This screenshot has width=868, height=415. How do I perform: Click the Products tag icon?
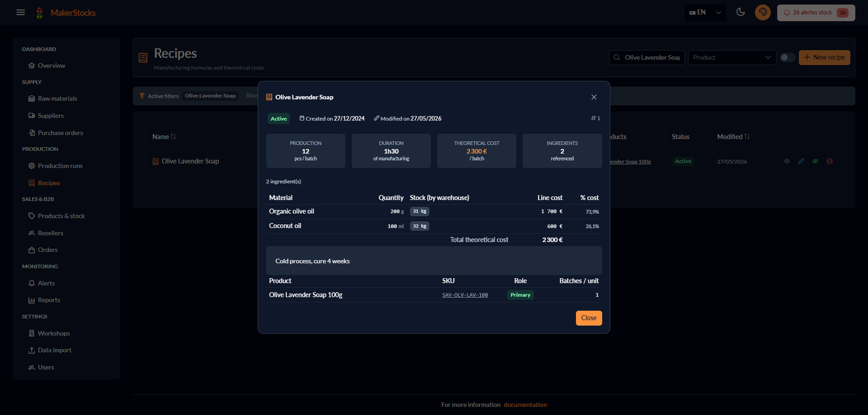click(x=32, y=216)
